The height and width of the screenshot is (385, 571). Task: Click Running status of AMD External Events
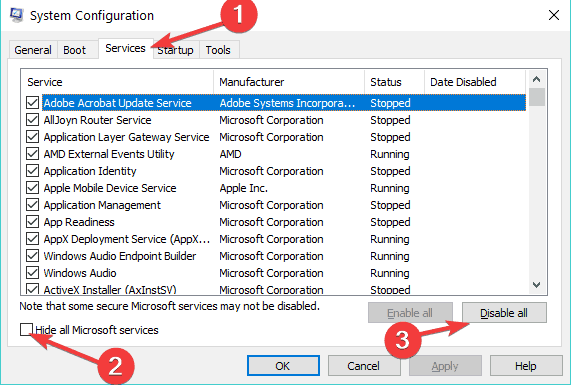(x=390, y=154)
